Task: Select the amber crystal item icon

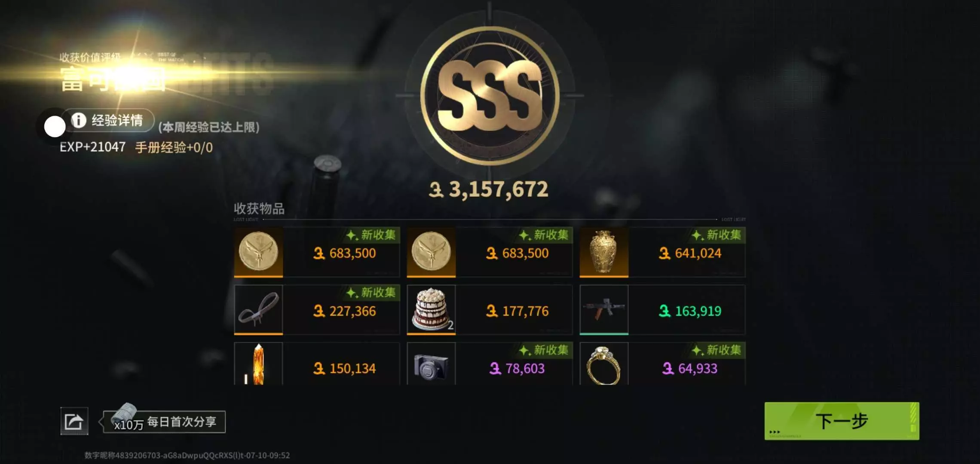Action: [x=258, y=364]
